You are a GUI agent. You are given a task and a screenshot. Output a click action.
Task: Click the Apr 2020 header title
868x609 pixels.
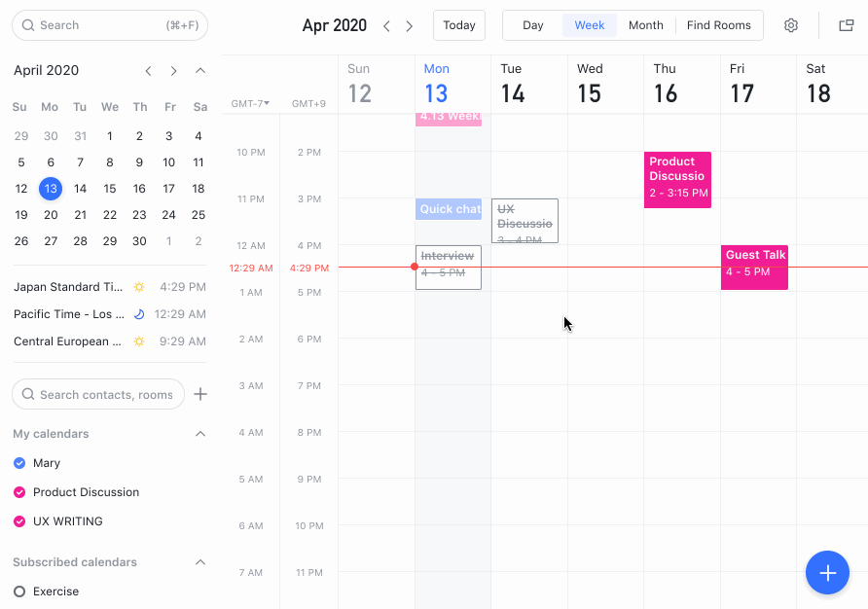click(x=335, y=25)
